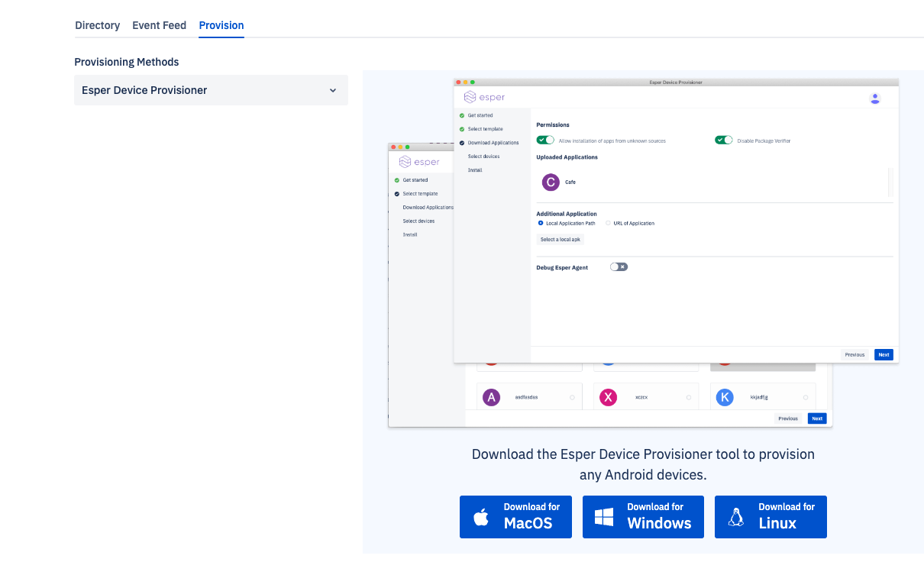Screen dimensions: 924x575
Task: Select radio button next to xczcx
Action: (689, 397)
